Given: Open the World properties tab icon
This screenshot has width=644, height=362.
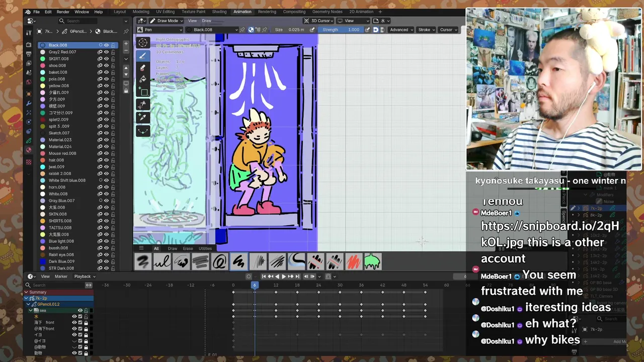Looking at the screenshot, I should click(x=29, y=82).
